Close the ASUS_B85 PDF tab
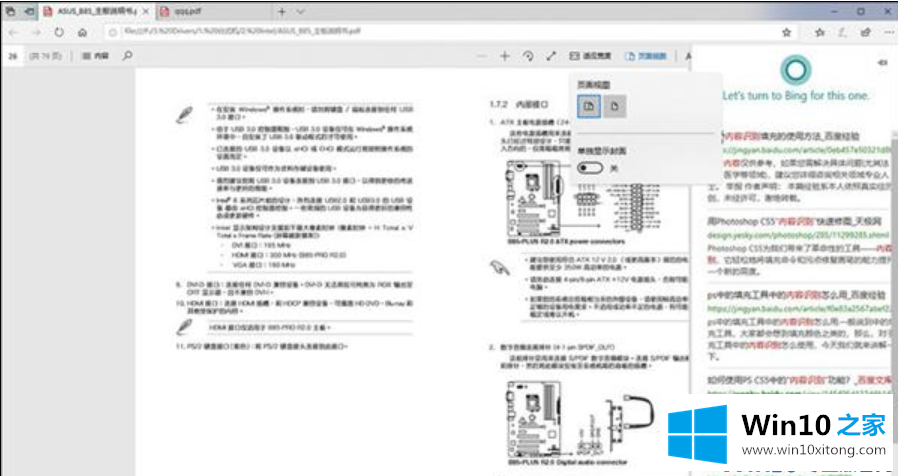This screenshot has width=898, height=476. click(146, 11)
